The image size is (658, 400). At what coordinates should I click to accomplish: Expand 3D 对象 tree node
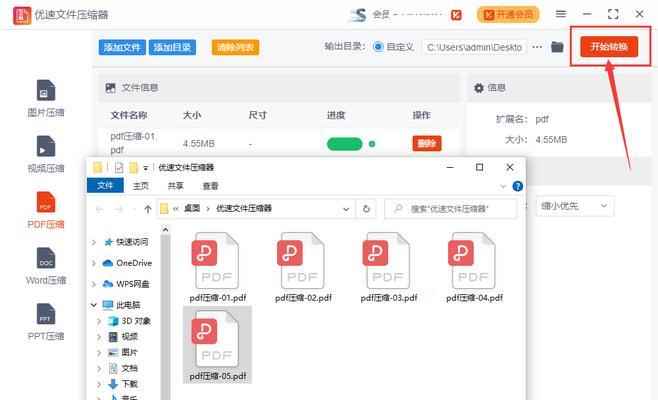click(x=99, y=321)
